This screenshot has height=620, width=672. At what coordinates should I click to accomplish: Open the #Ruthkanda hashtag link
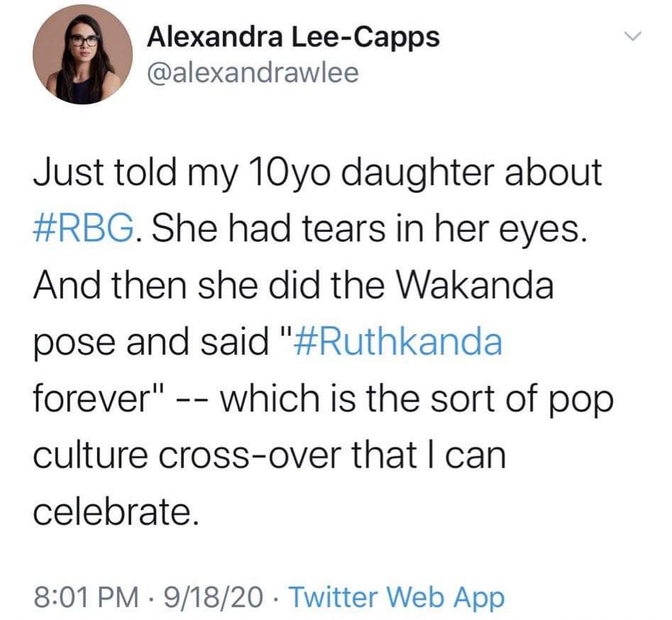point(399,342)
